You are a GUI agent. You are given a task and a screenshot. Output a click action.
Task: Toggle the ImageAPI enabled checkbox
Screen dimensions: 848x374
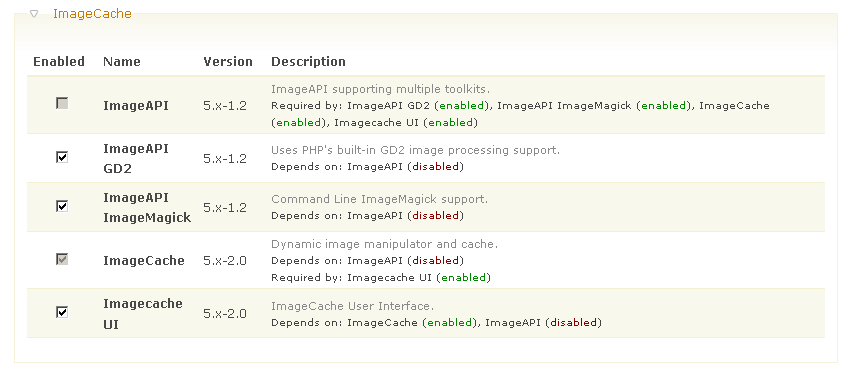[x=62, y=103]
